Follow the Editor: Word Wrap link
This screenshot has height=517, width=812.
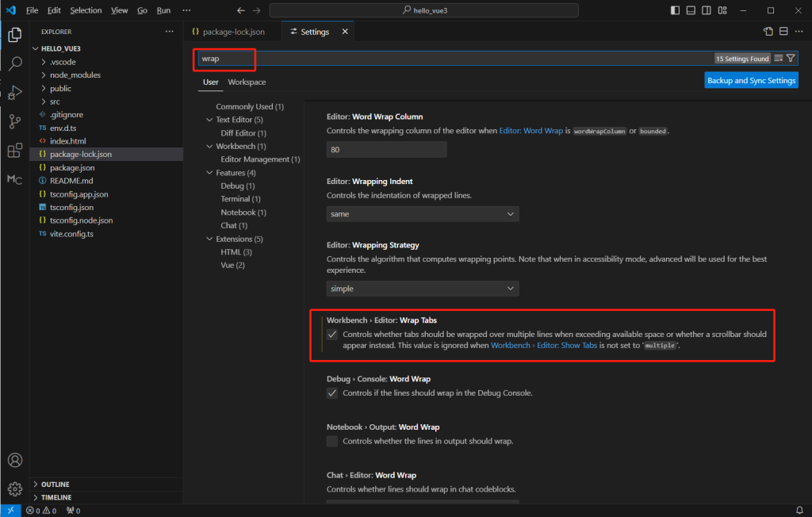[530, 131]
